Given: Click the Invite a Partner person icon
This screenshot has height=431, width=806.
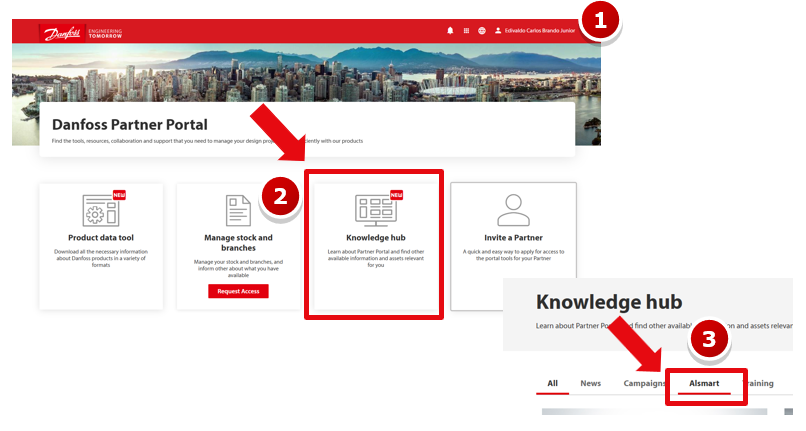Looking at the screenshot, I should tap(513, 210).
